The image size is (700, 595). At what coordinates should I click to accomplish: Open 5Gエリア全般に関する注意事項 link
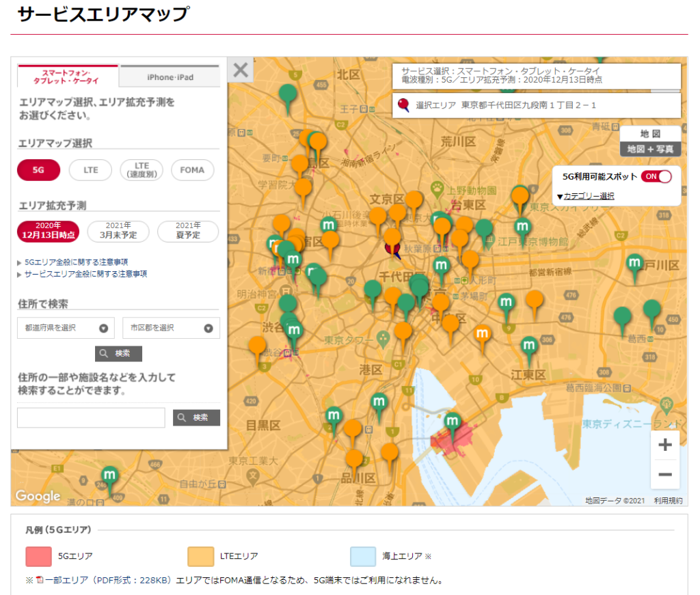click(76, 262)
